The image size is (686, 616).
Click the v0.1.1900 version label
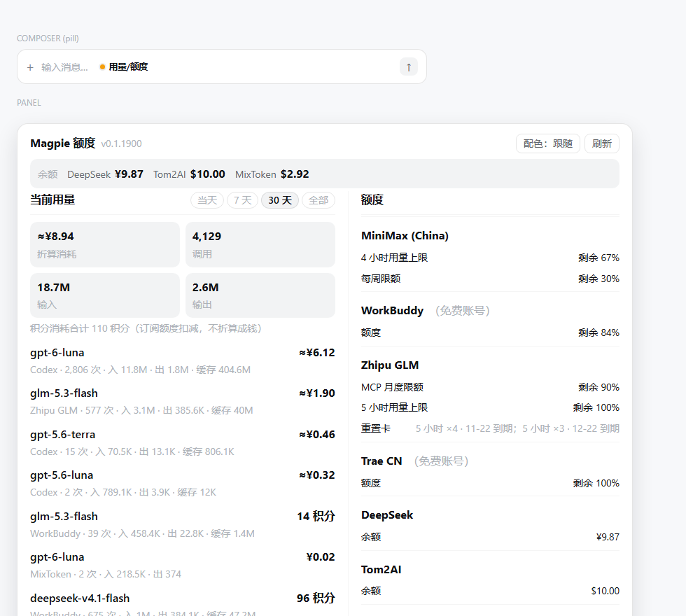tap(121, 144)
